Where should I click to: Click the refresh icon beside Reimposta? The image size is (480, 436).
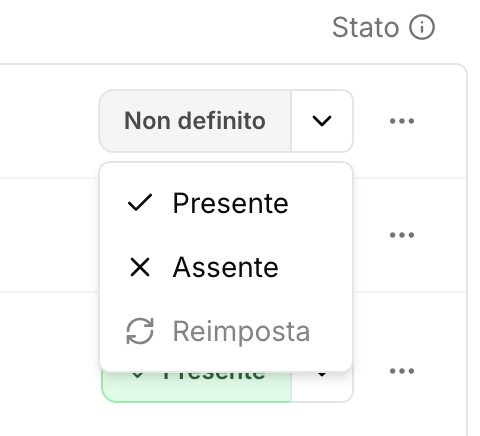140,331
